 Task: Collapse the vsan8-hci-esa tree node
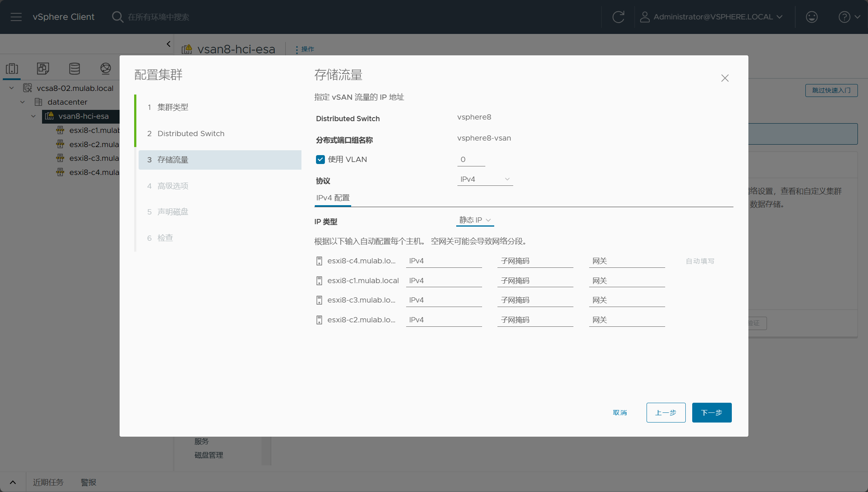34,116
